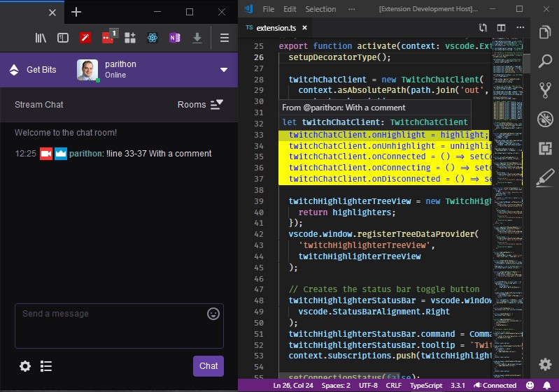Open the chat viewer list icon
Screen dimensions: 559x392
[x=46, y=366]
